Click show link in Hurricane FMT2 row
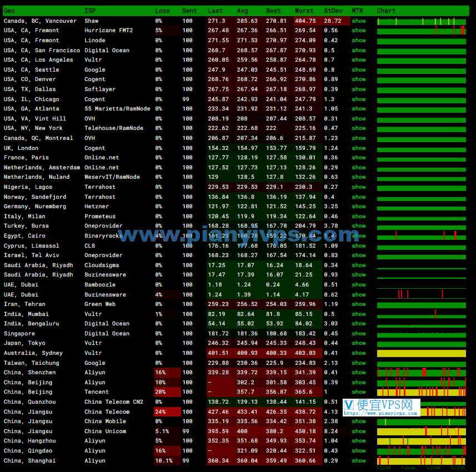The image size is (476, 472). pos(358,31)
